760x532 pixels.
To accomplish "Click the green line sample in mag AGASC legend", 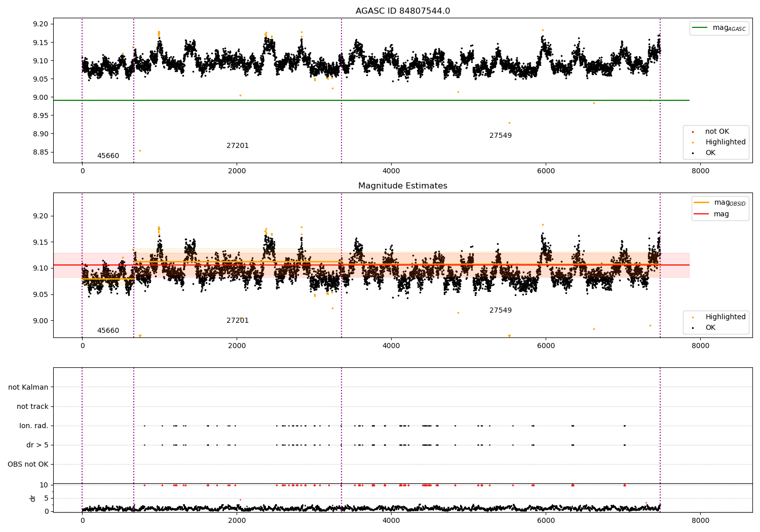I will (700, 28).
